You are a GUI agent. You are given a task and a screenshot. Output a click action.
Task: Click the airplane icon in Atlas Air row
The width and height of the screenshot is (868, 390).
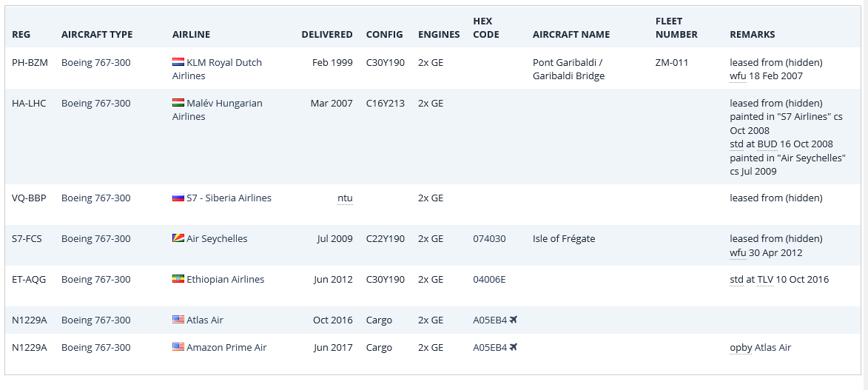click(513, 319)
